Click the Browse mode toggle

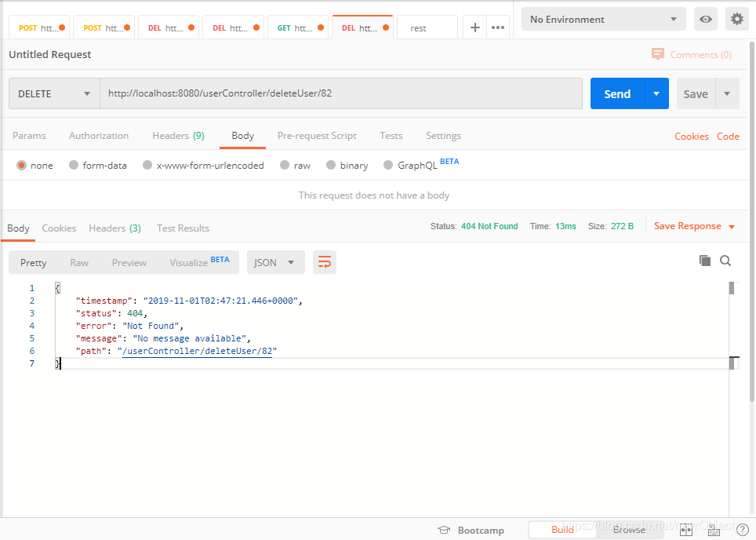pos(629,530)
